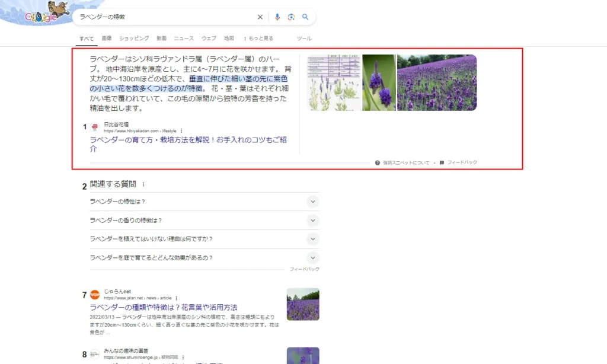
Task: Open three-dot menu next to 関連する質問
Action: (143, 184)
